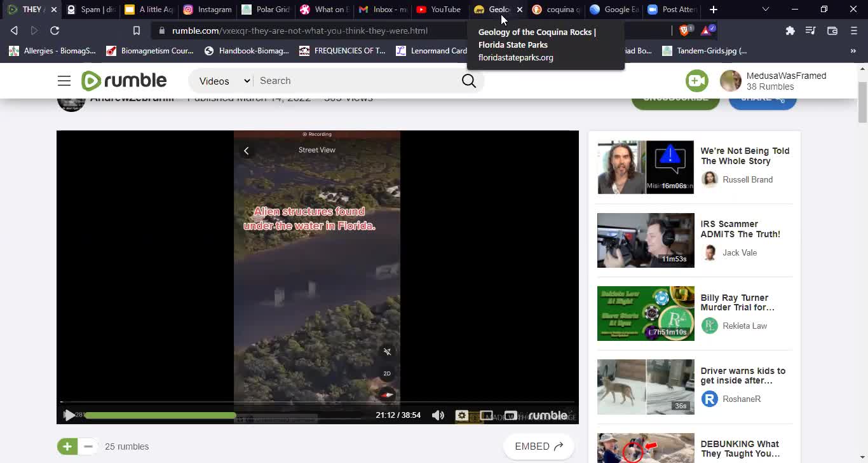
Task: Downvote with the minus button
Action: coord(88,446)
